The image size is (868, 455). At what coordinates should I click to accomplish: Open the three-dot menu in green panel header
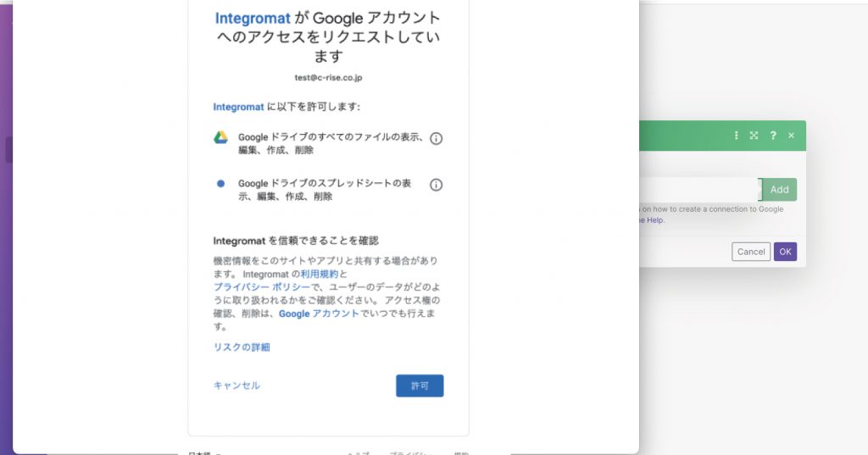pyautogui.click(x=736, y=135)
